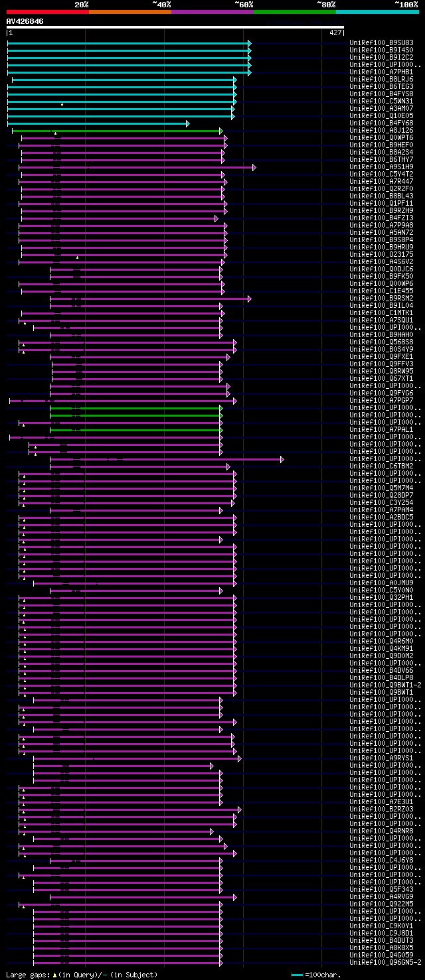
Task: Click the green alignment bar for A8J126
Action: pyautogui.click(x=117, y=131)
